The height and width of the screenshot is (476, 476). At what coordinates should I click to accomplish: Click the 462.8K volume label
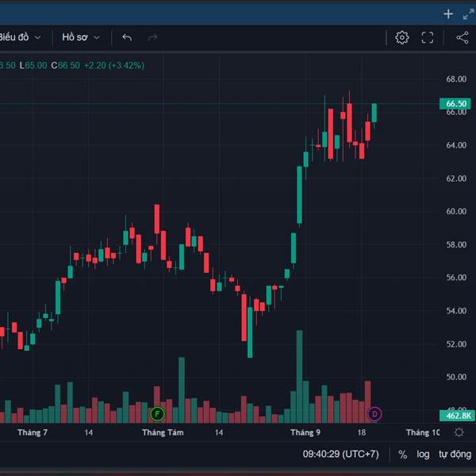pyautogui.click(x=457, y=416)
